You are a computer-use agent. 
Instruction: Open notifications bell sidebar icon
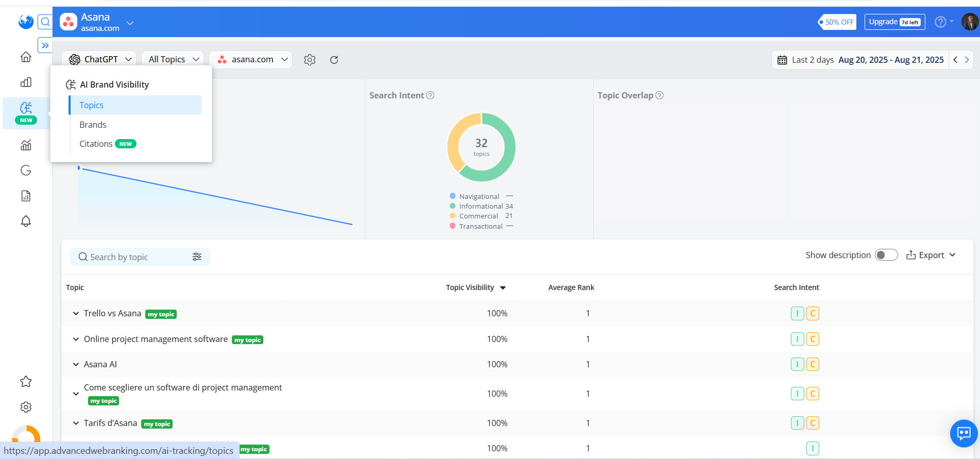pyautogui.click(x=26, y=221)
